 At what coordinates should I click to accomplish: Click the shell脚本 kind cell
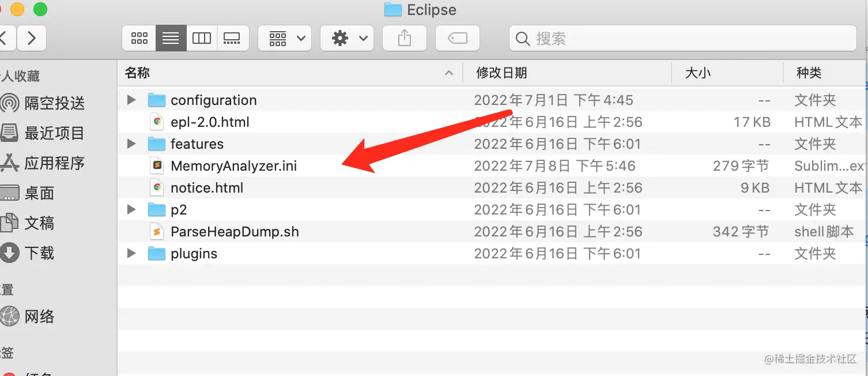824,232
